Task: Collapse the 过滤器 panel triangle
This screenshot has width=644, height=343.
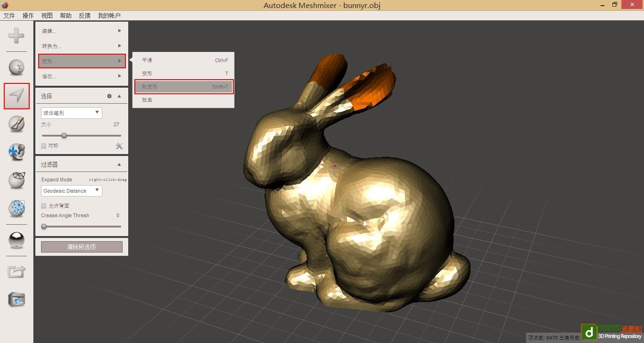Action: [119, 164]
